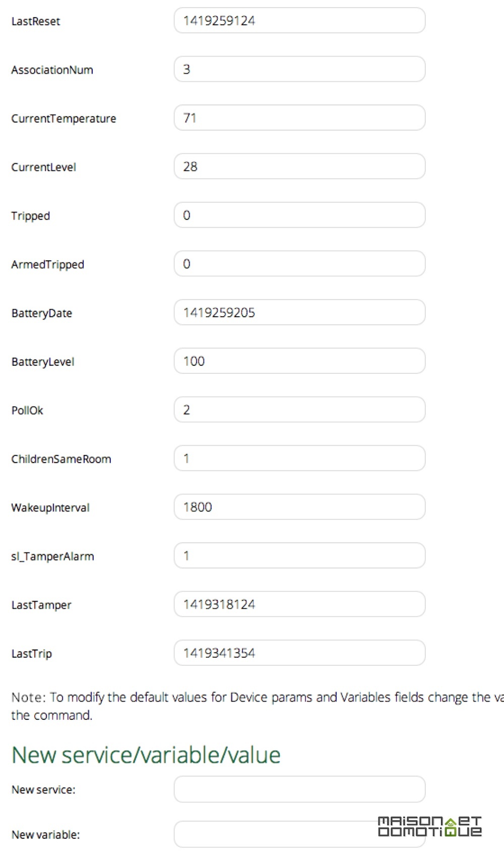The width and height of the screenshot is (504, 854).
Task: Focus the LastTrip value field
Action: 299,653
